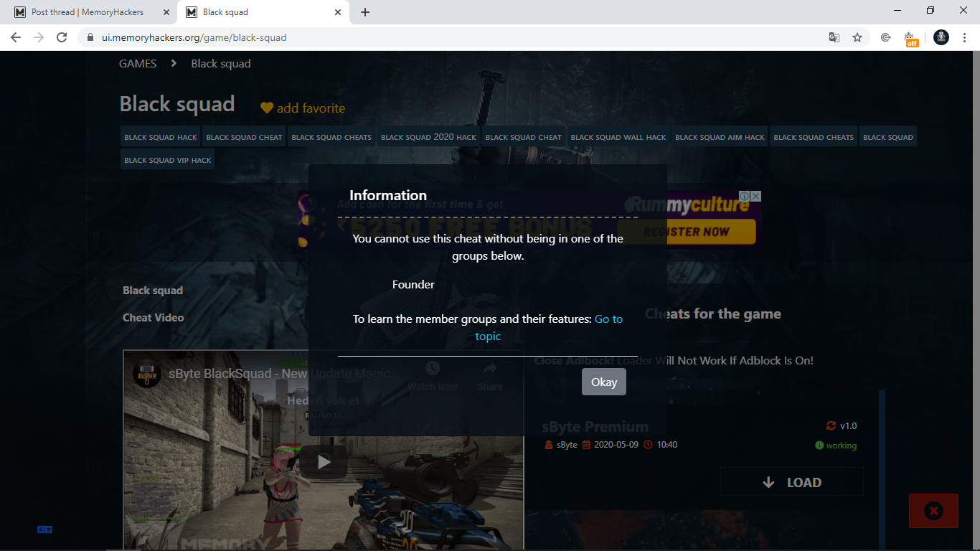Screen dimensions: 980x551
Task: Bookmark this page with the star icon
Action: click(x=857, y=37)
